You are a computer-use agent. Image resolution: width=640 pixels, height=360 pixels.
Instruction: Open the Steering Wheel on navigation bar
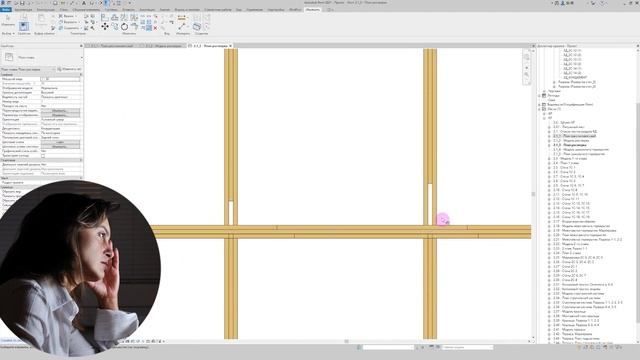coord(527,57)
